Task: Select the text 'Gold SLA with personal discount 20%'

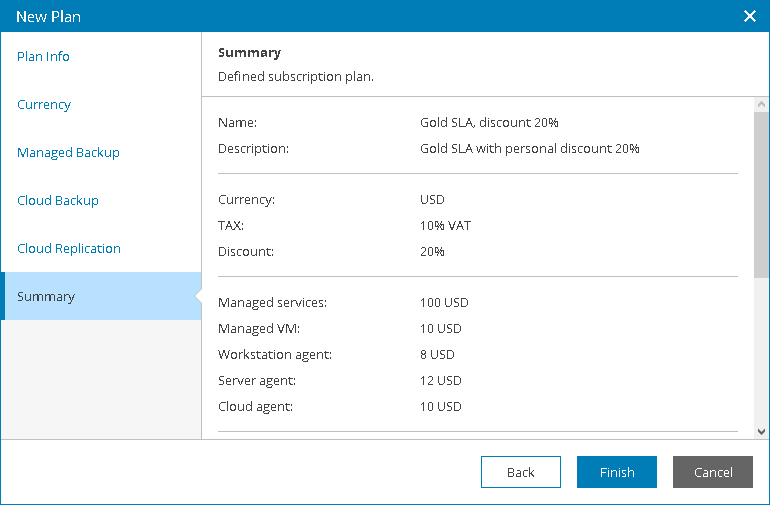Action: pyautogui.click(x=529, y=148)
